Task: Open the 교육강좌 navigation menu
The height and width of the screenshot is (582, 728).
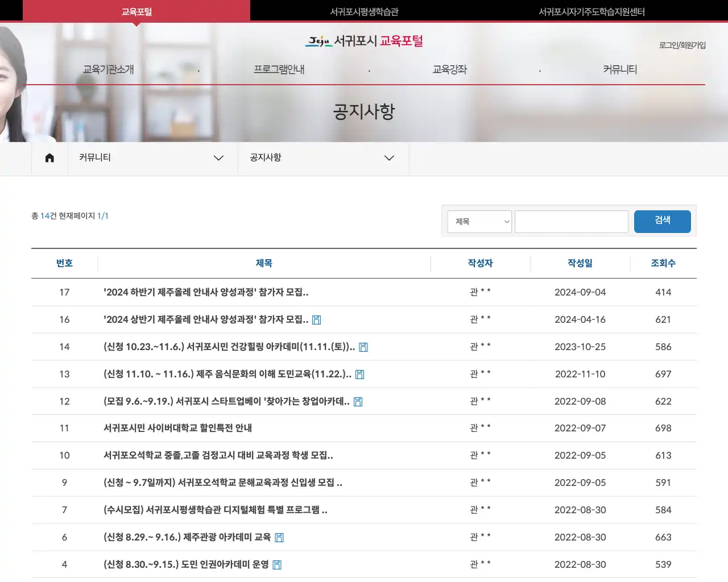Action: pyautogui.click(x=449, y=69)
